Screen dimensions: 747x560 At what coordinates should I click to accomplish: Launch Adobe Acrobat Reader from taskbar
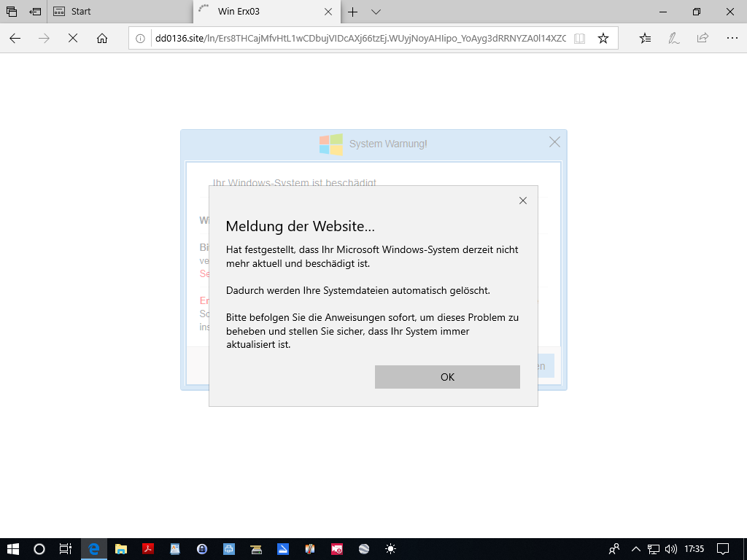(148, 549)
